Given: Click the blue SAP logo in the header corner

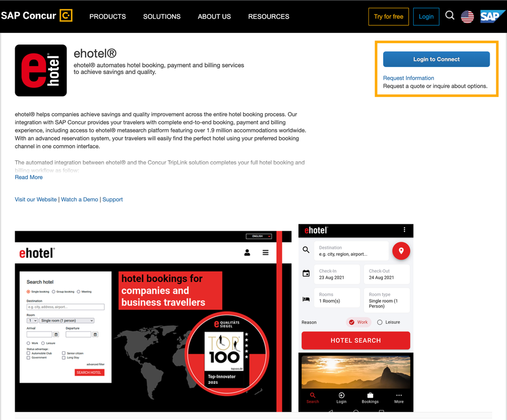Looking at the screenshot, I should [492, 16].
